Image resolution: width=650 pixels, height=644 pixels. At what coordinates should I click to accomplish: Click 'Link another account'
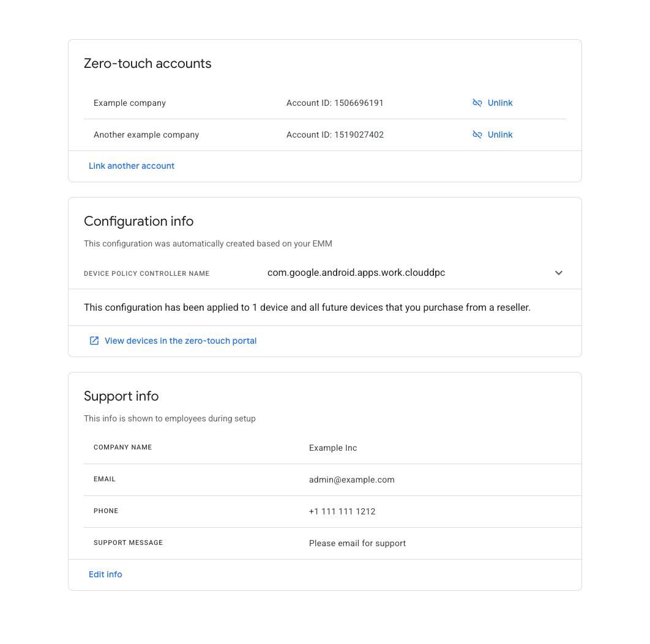[x=131, y=166]
